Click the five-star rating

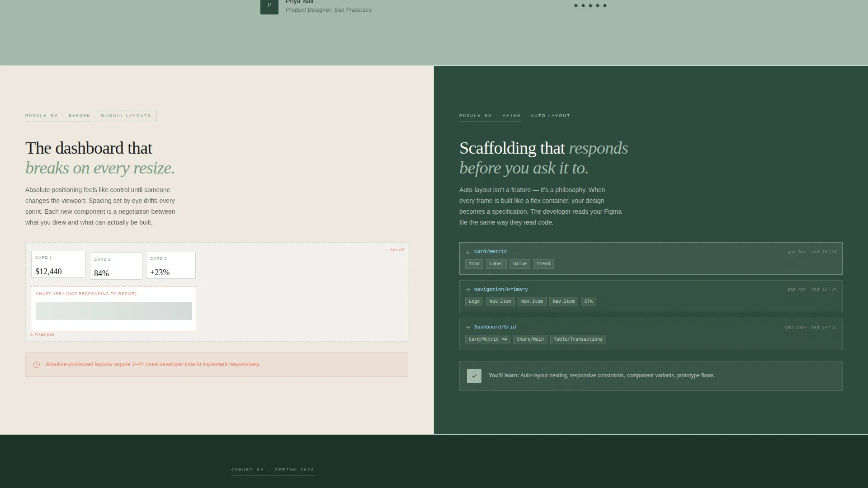click(590, 6)
